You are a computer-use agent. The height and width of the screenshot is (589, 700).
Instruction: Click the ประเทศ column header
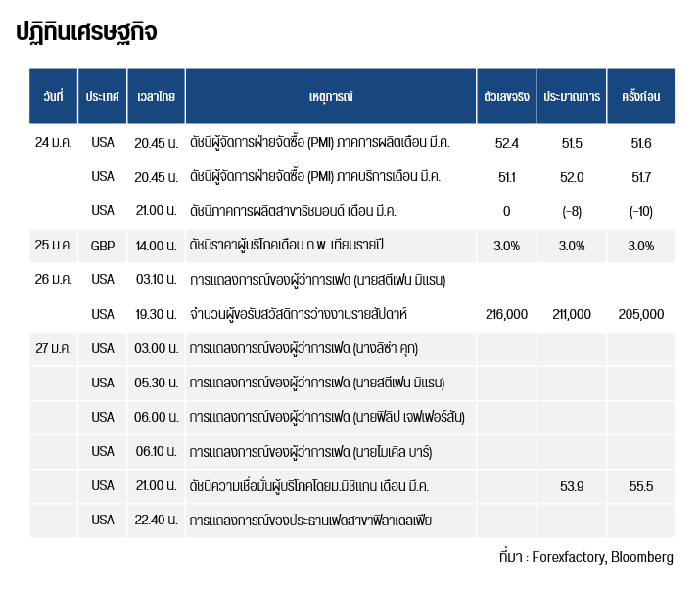[x=102, y=97]
